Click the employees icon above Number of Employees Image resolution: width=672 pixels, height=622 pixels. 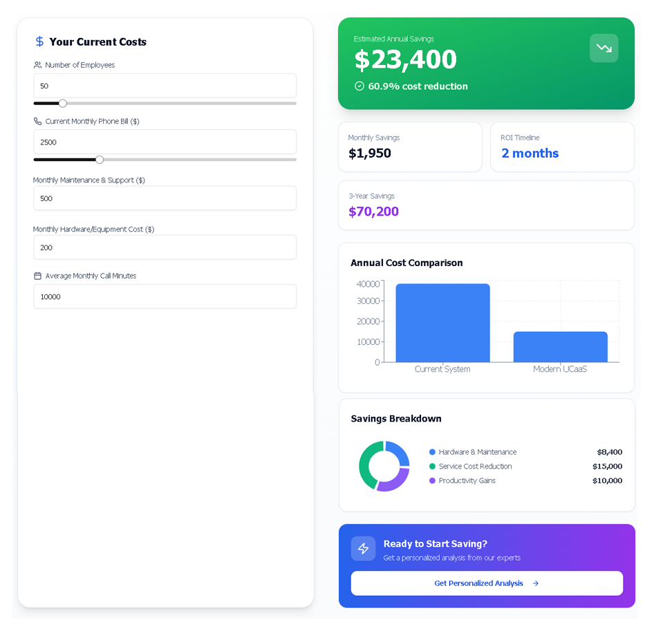coord(37,65)
